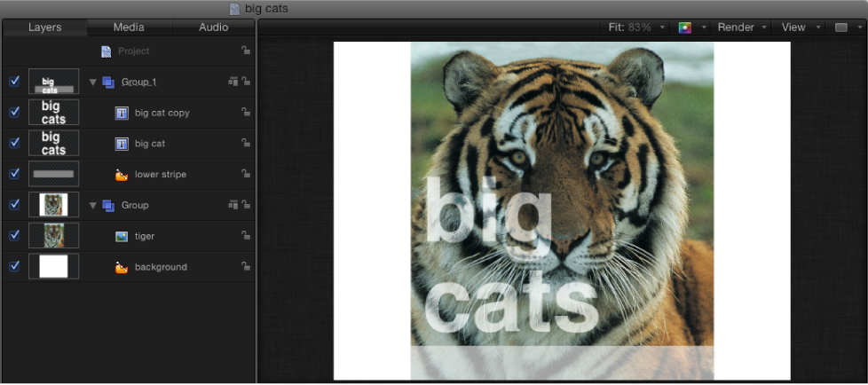The width and height of the screenshot is (868, 385).
Task: Switch to the Media tab
Action: [129, 27]
